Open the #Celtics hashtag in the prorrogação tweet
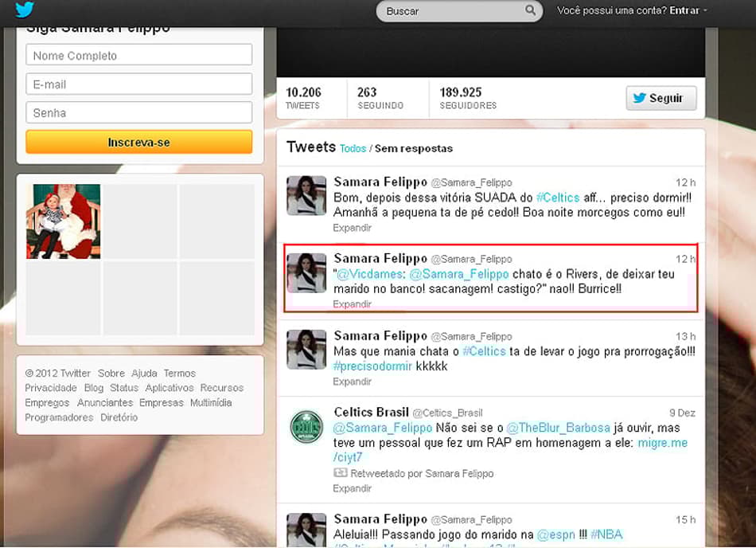 coord(484,351)
